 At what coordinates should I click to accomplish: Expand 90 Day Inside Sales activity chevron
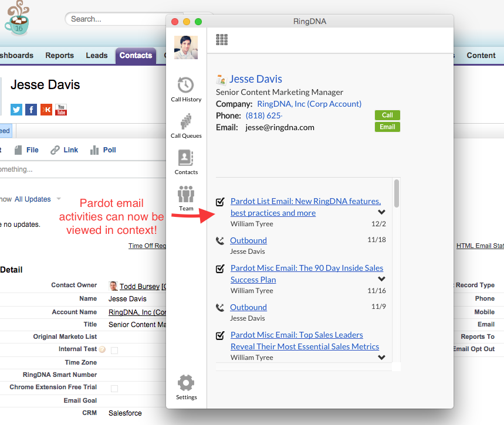point(381,279)
